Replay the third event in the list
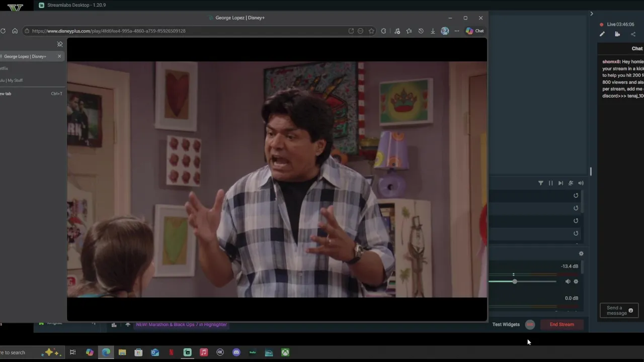The height and width of the screenshot is (362, 644). click(576, 221)
